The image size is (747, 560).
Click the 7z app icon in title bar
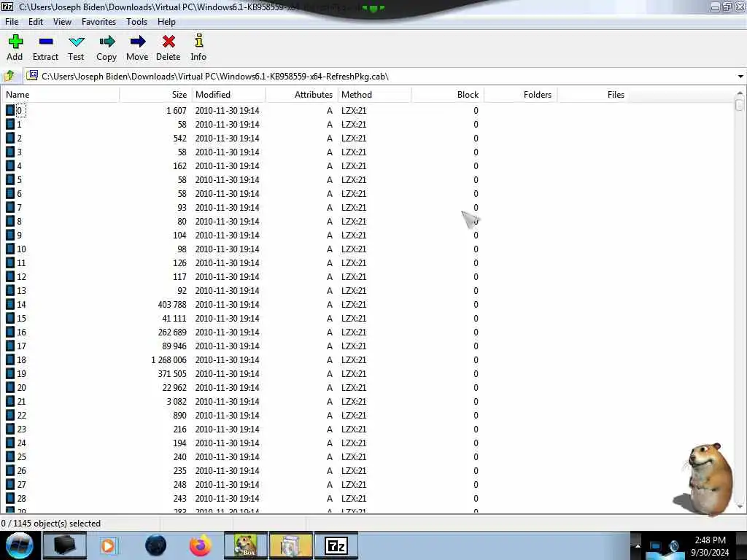click(x=7, y=7)
